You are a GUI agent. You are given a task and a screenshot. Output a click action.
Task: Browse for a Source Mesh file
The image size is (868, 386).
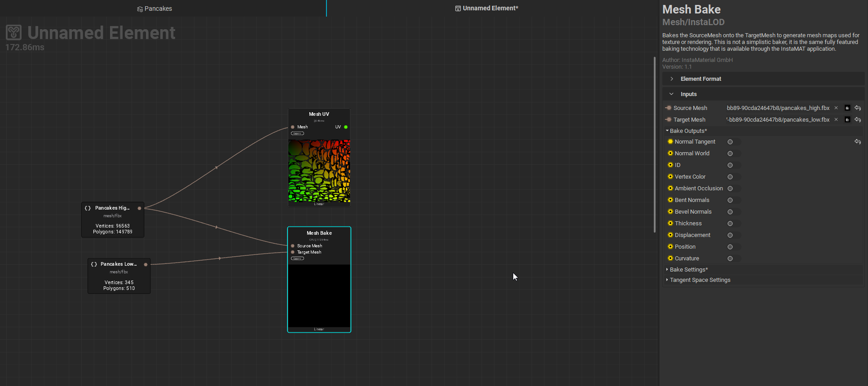coord(847,108)
